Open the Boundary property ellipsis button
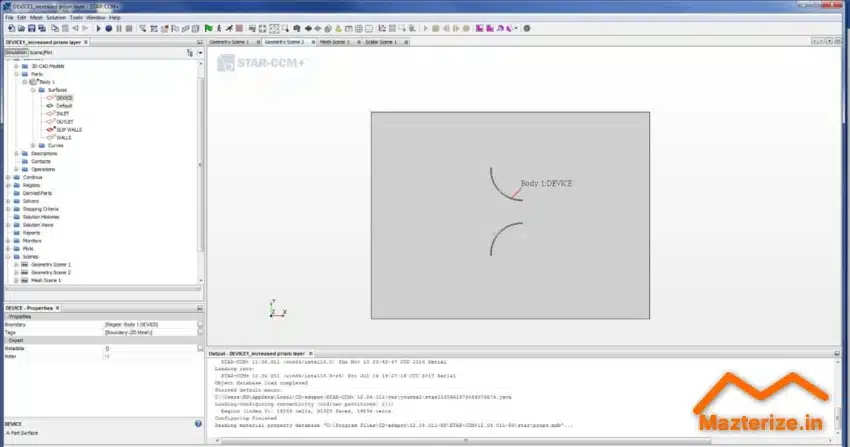The image size is (850, 447). (200, 324)
